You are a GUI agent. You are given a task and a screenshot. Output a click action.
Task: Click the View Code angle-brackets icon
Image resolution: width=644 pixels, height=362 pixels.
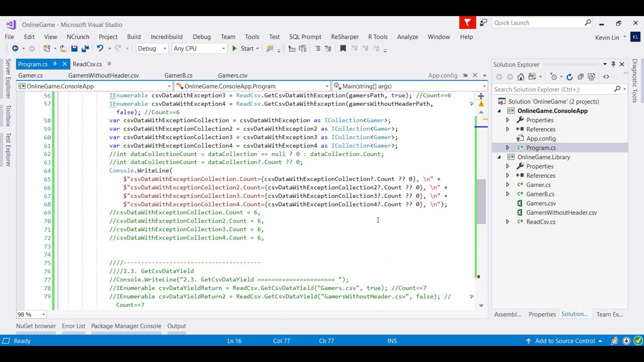(x=606, y=77)
